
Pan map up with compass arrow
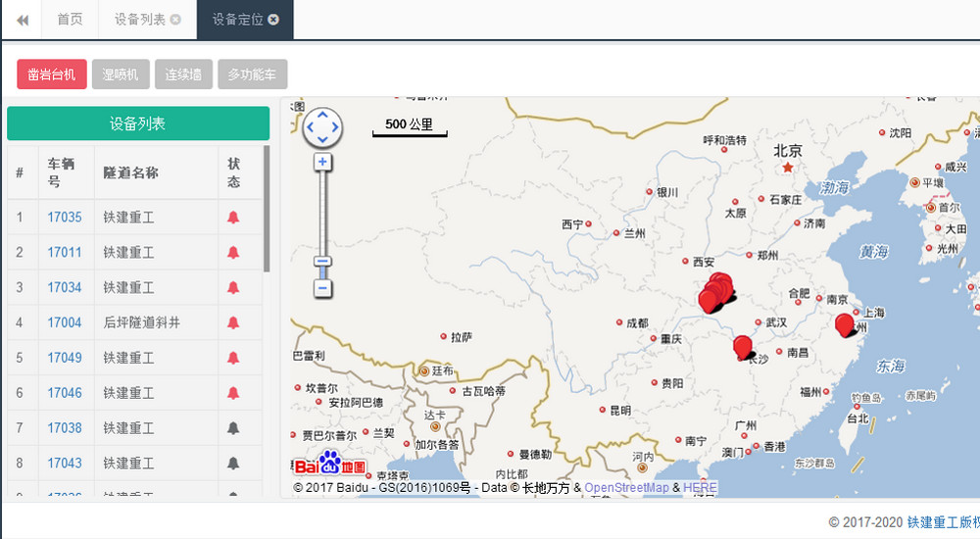pos(322,115)
